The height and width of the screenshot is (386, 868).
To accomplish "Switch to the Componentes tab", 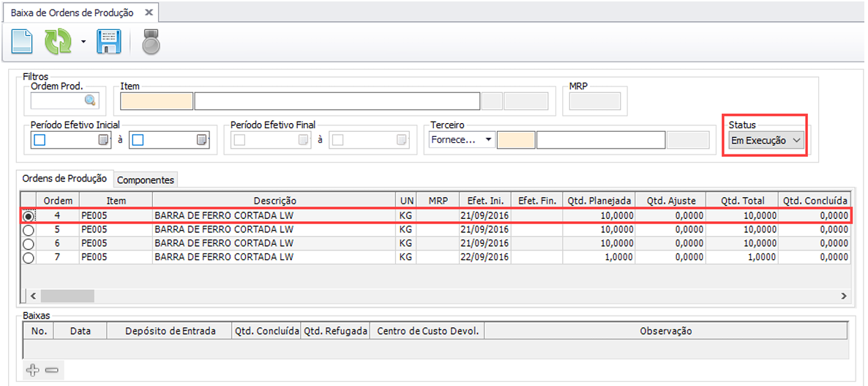I will (146, 180).
